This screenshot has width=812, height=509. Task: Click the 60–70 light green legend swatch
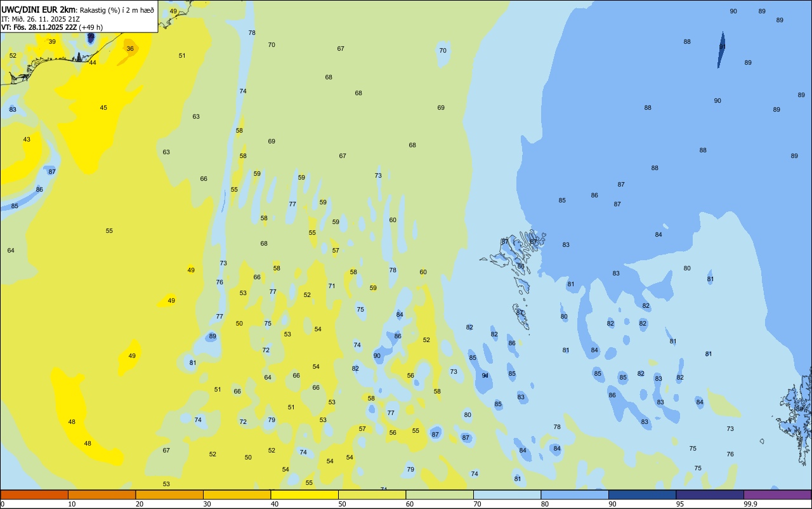440,494
